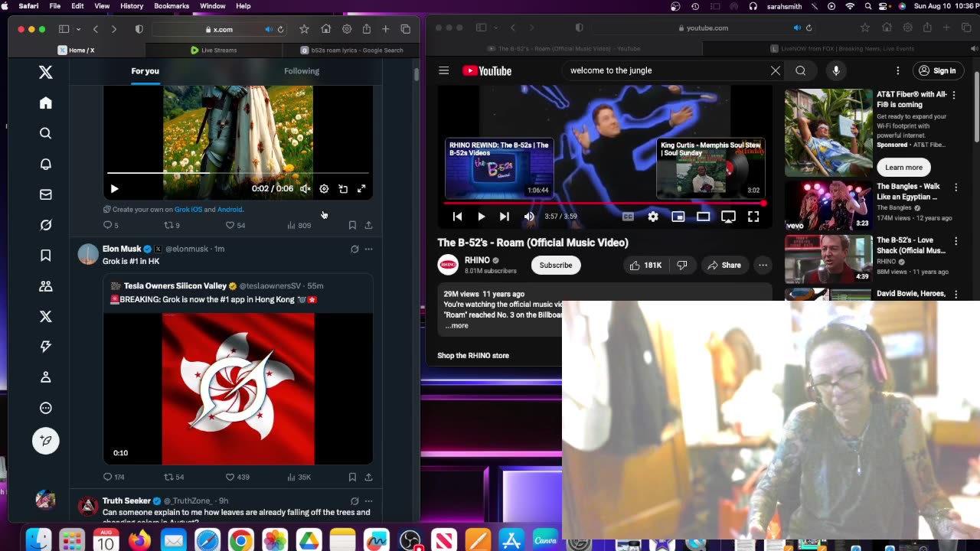
Task: Open Safari History menu
Action: (x=132, y=6)
